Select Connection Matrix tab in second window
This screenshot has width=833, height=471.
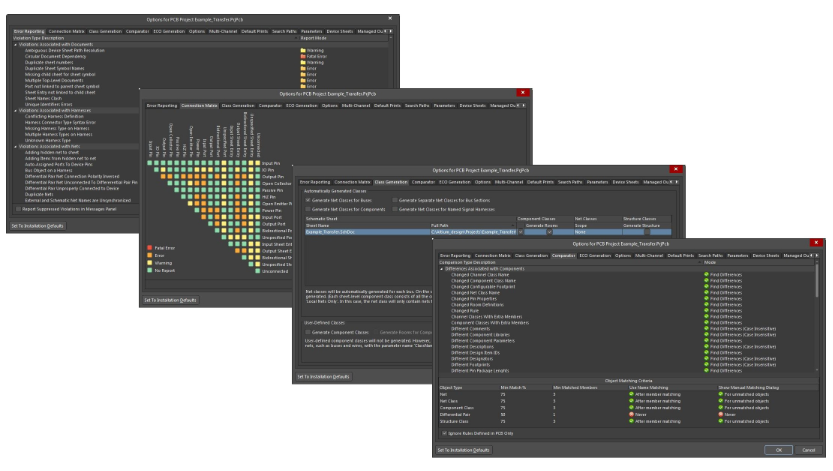(x=199, y=106)
